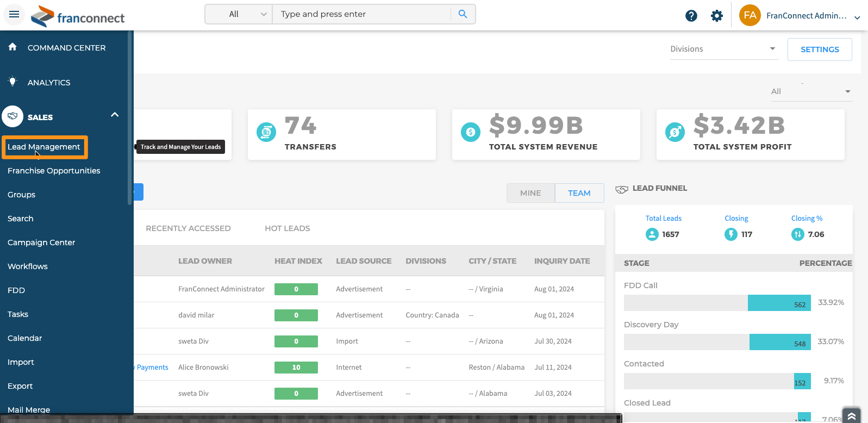Click the Payments link in leads table
The height and width of the screenshot is (423, 868).
pyautogui.click(x=152, y=368)
